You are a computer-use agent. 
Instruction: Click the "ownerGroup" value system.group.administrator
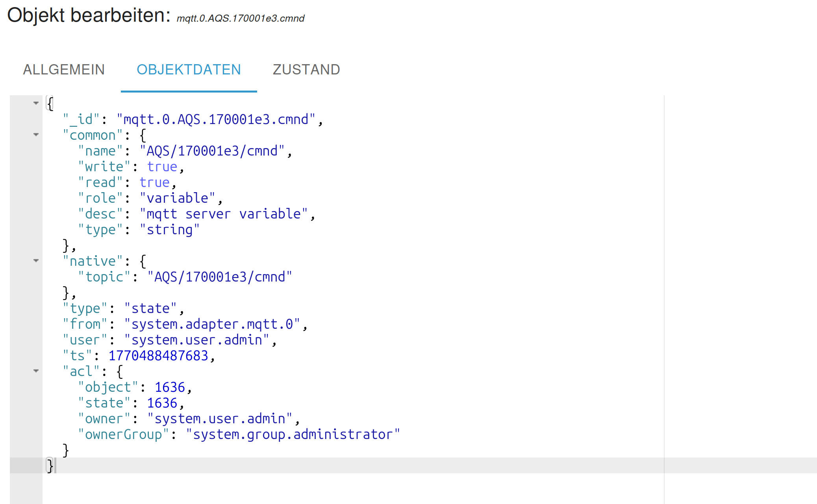(x=293, y=435)
